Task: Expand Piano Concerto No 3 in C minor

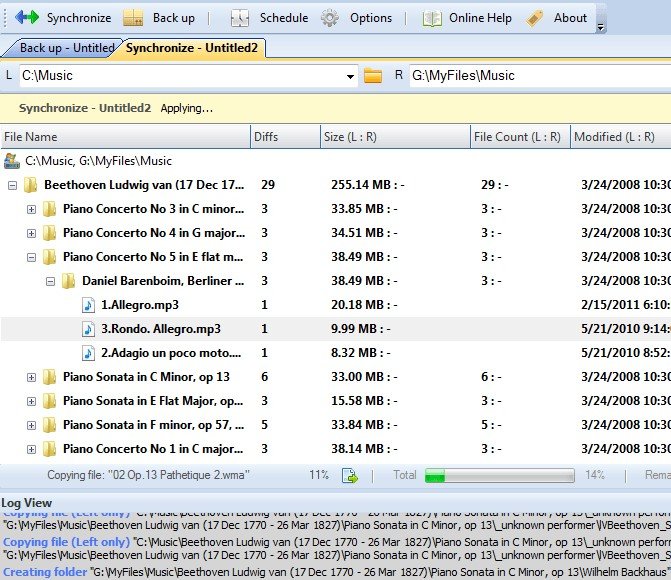Action: tap(31, 209)
